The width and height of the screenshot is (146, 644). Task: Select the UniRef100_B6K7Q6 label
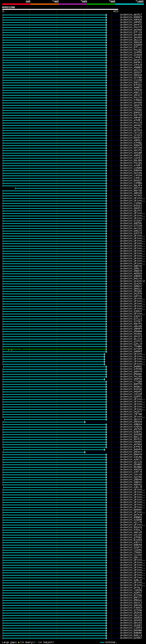pos(131,191)
